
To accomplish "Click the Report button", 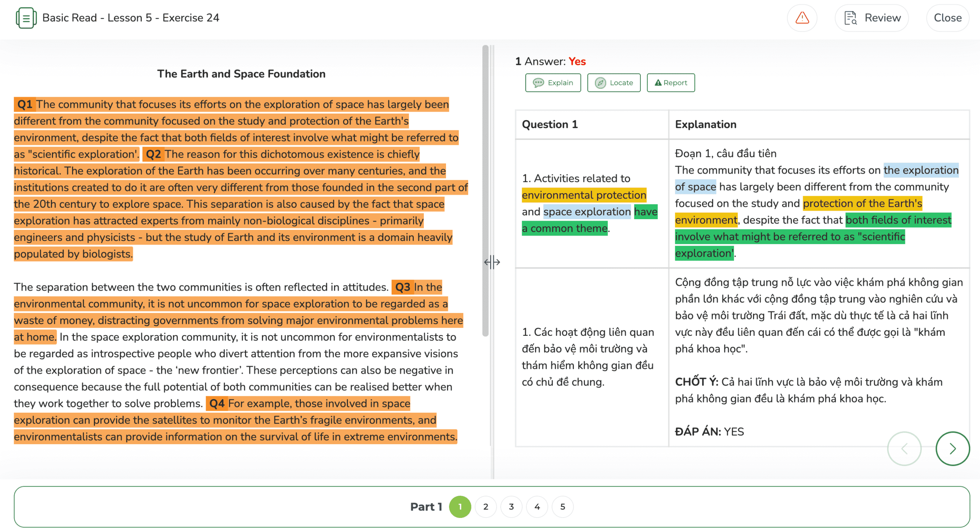I will (x=671, y=83).
